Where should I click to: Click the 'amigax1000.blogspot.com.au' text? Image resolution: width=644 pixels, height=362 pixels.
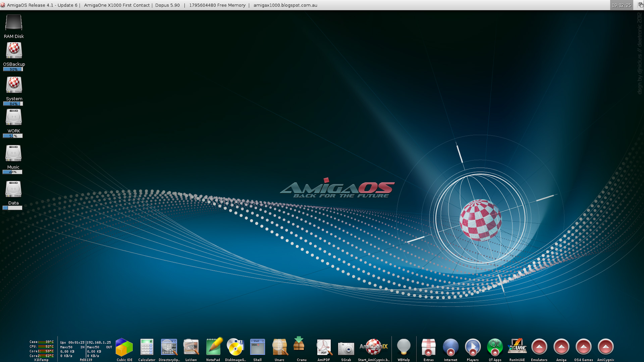tap(285, 5)
